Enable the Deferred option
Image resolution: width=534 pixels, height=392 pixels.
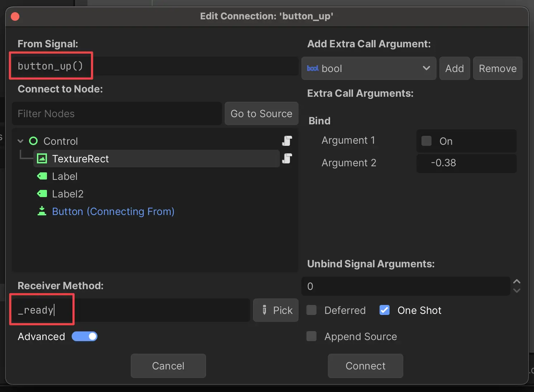[311, 310]
